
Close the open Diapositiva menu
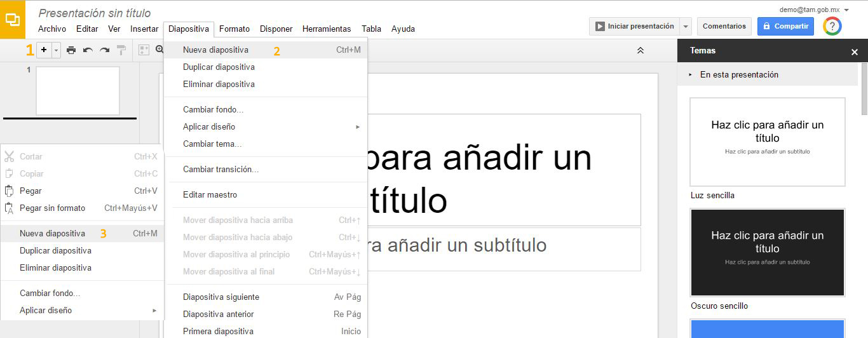coord(189,29)
